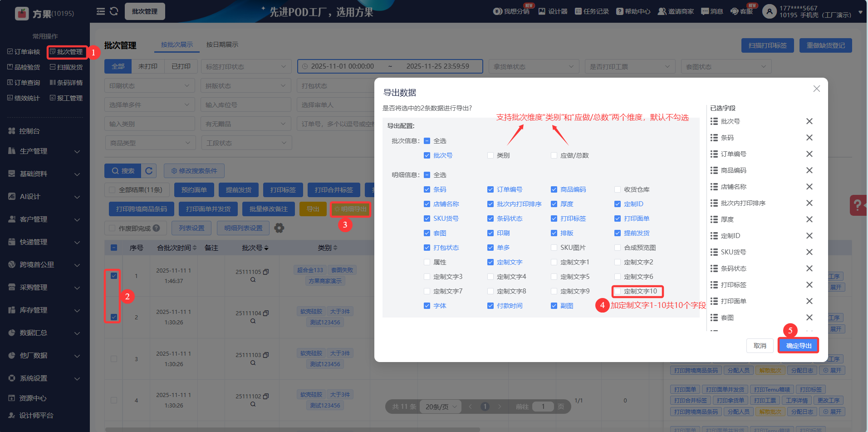The height and width of the screenshot is (432, 868).
Task: Remove 商品编码 from selected fields
Action: pyautogui.click(x=809, y=170)
